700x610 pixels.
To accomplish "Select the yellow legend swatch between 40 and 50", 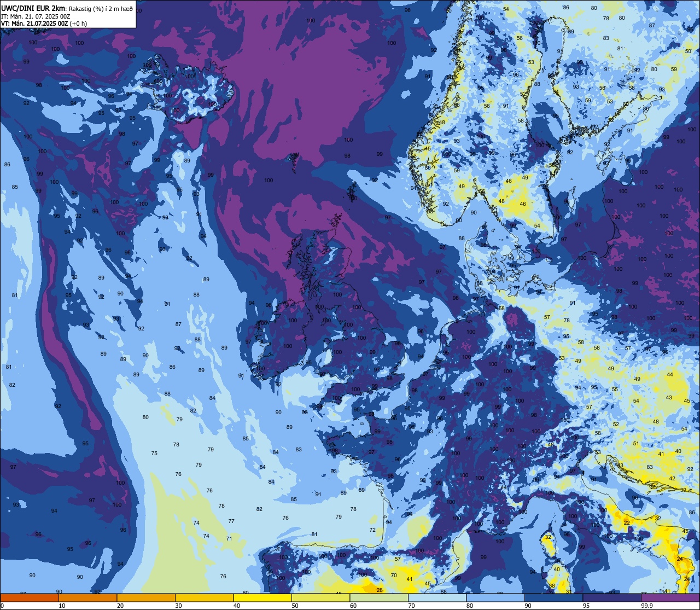I will coord(262,597).
